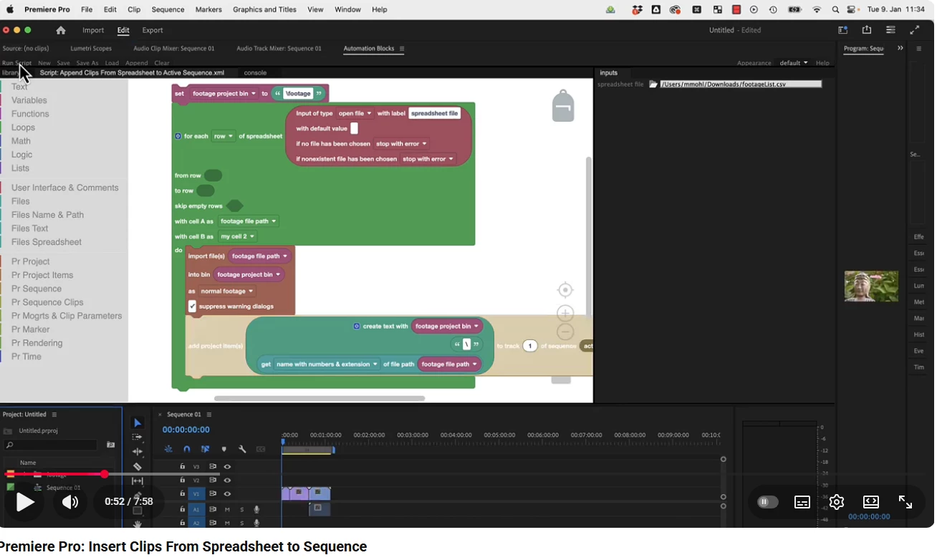Open timeline display settings wrench

[242, 449]
